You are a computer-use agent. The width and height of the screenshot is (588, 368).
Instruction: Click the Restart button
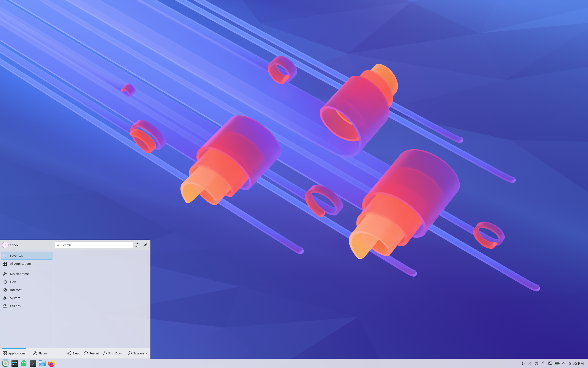tap(92, 353)
